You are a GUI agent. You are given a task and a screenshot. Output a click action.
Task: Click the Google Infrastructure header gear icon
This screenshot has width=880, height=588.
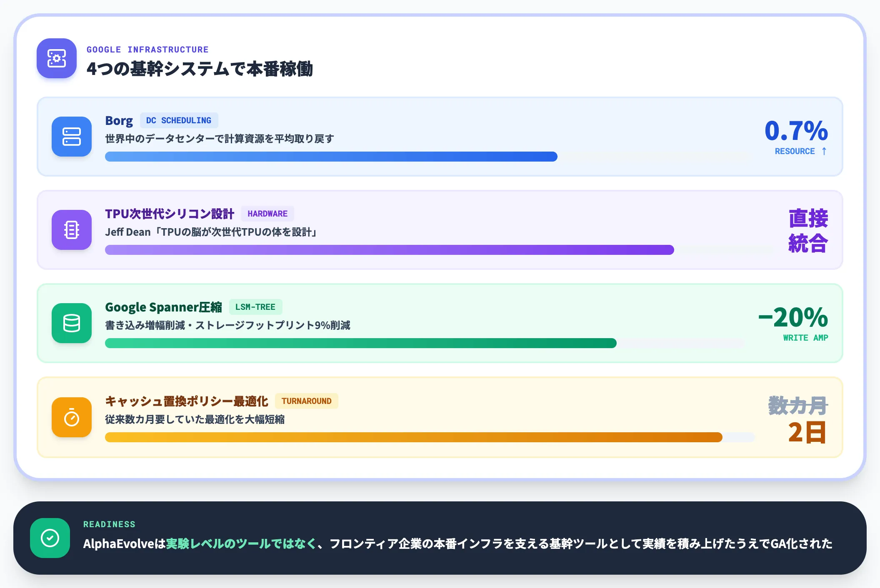(57, 58)
